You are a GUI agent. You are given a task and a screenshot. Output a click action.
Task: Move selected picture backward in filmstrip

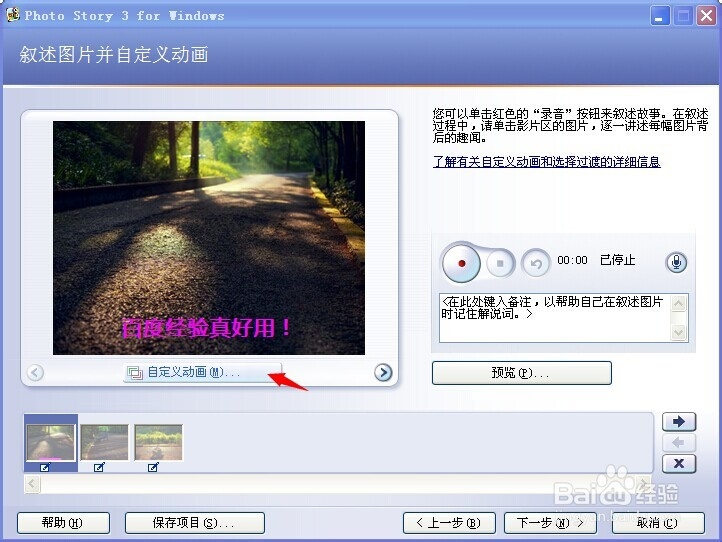coord(679,443)
